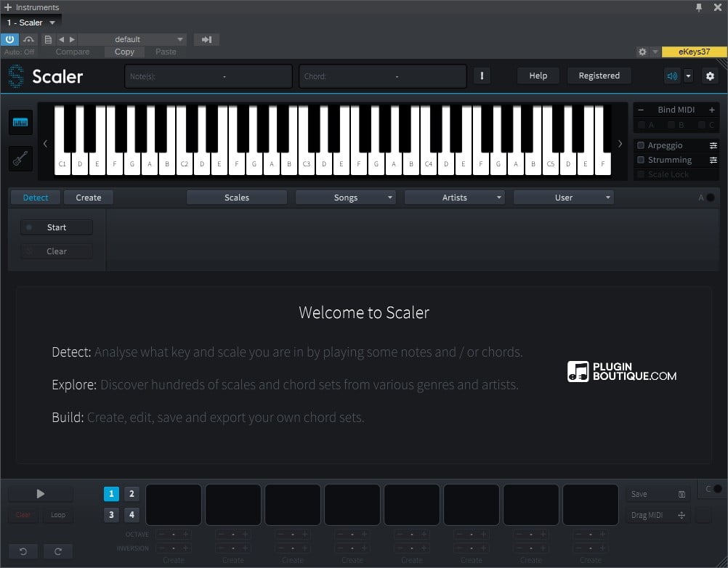Screen dimensions: 728x568
Task: Open the Scales menu
Action: [237, 198]
